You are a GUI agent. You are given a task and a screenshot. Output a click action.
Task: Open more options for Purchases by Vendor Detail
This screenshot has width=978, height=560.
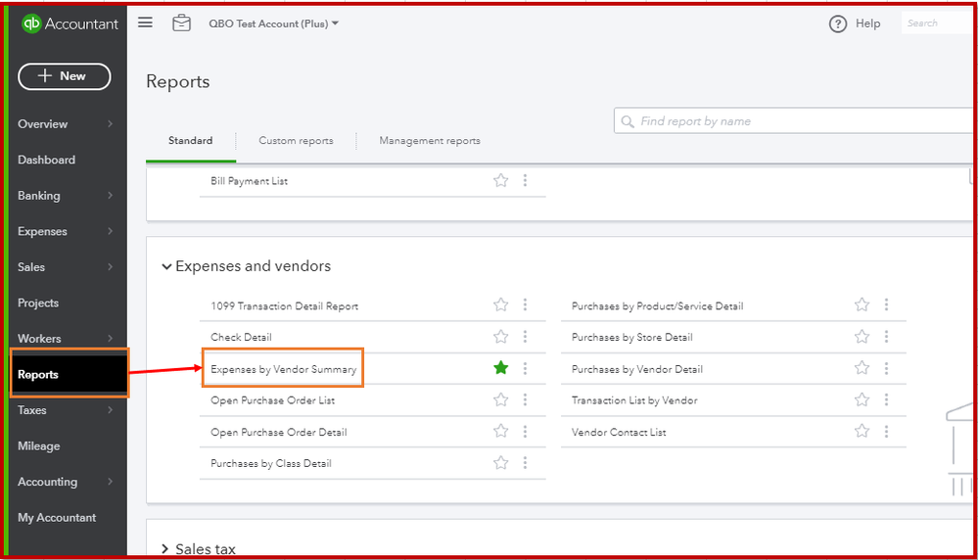click(886, 369)
